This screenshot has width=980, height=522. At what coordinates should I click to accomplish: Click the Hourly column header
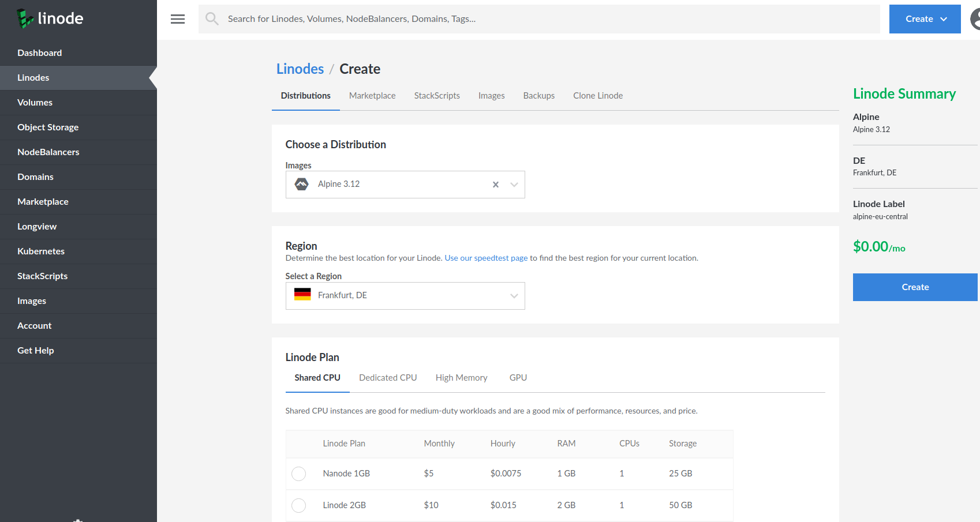(503, 444)
